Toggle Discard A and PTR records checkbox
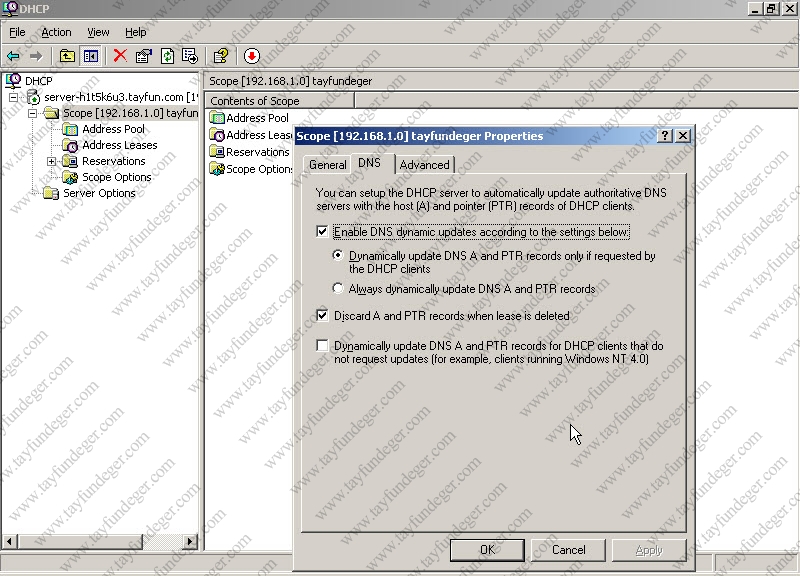The width and height of the screenshot is (800, 576). [x=322, y=315]
